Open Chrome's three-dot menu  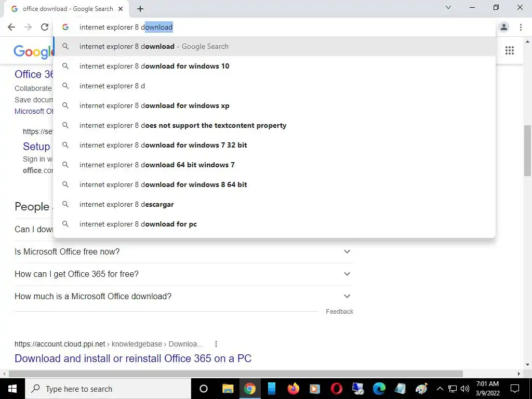click(x=521, y=27)
